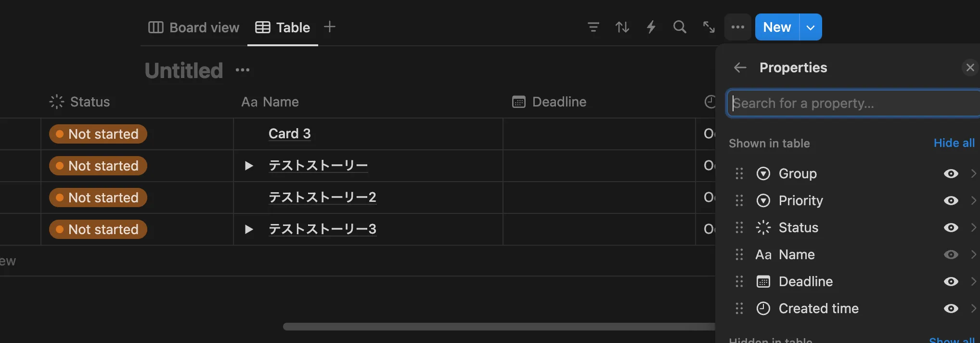This screenshot has width=980, height=343.
Task: Click the three-dot view options button
Action: point(738,27)
